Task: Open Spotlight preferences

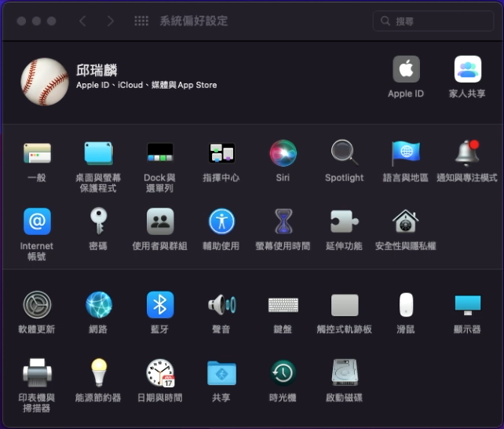Action: pyautogui.click(x=345, y=152)
